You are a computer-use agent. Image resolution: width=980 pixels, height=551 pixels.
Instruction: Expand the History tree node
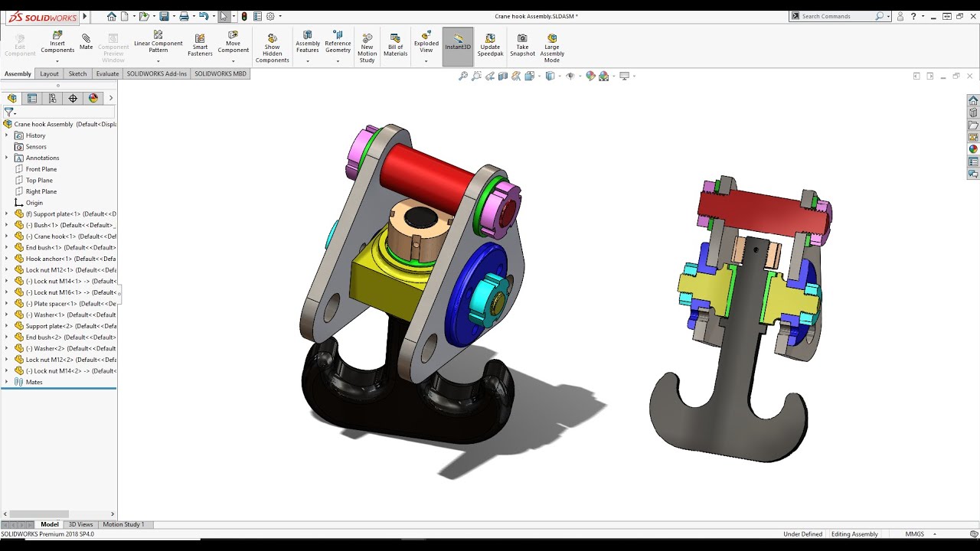click(x=6, y=135)
